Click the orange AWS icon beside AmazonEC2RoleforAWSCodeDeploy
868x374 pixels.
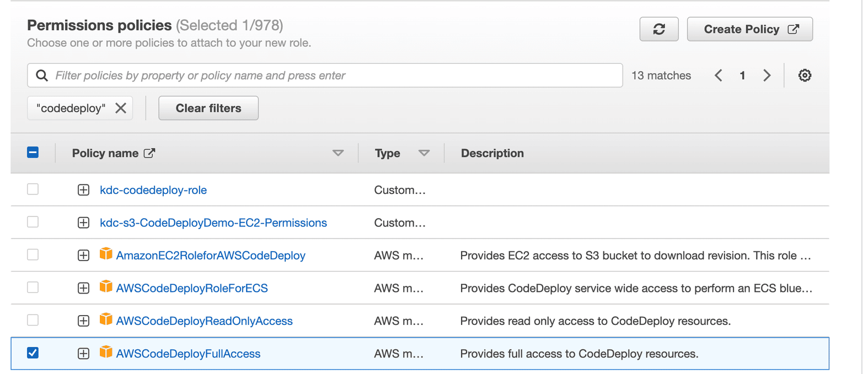pos(106,254)
